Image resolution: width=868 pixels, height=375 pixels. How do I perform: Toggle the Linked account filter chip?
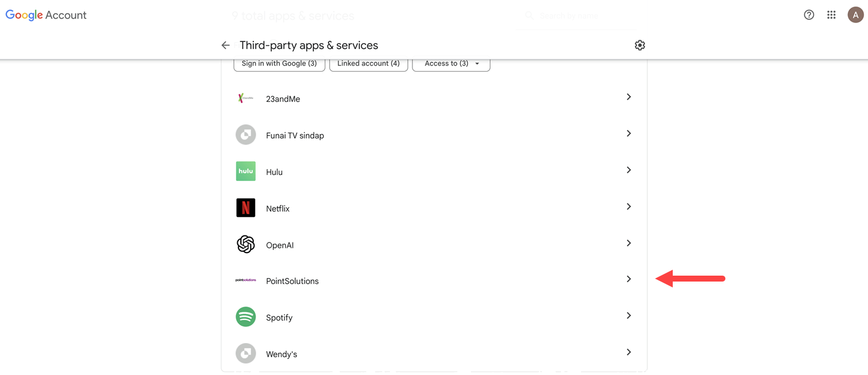coord(368,63)
